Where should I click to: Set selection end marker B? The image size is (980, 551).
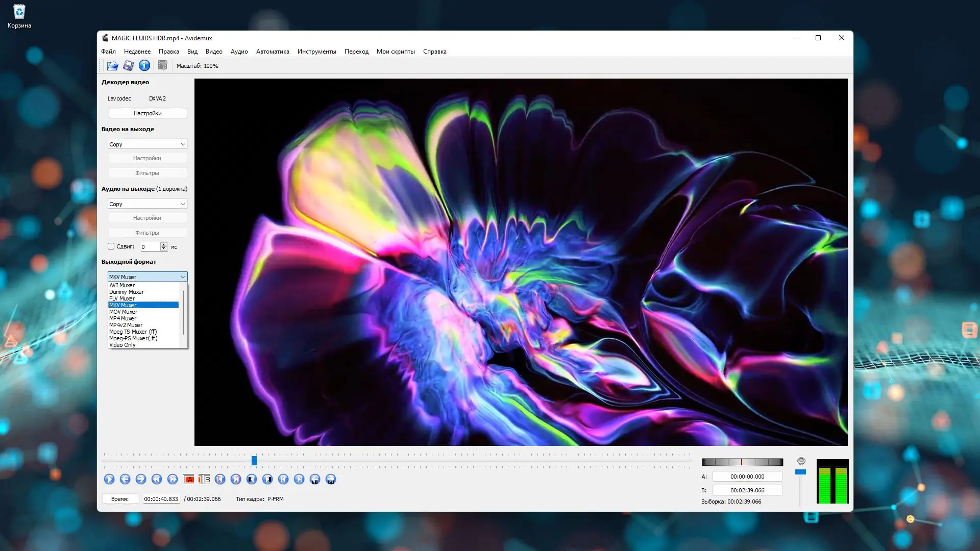coord(204,479)
